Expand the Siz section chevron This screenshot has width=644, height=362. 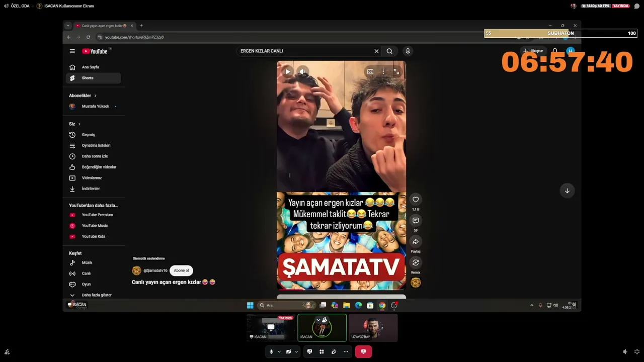point(79,124)
